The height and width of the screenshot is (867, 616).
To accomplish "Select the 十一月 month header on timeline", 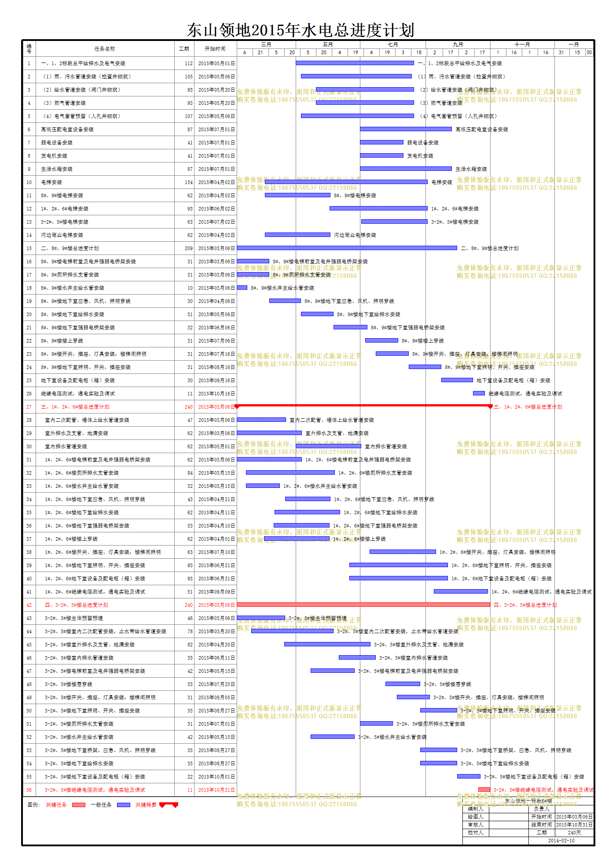I will (x=522, y=44).
